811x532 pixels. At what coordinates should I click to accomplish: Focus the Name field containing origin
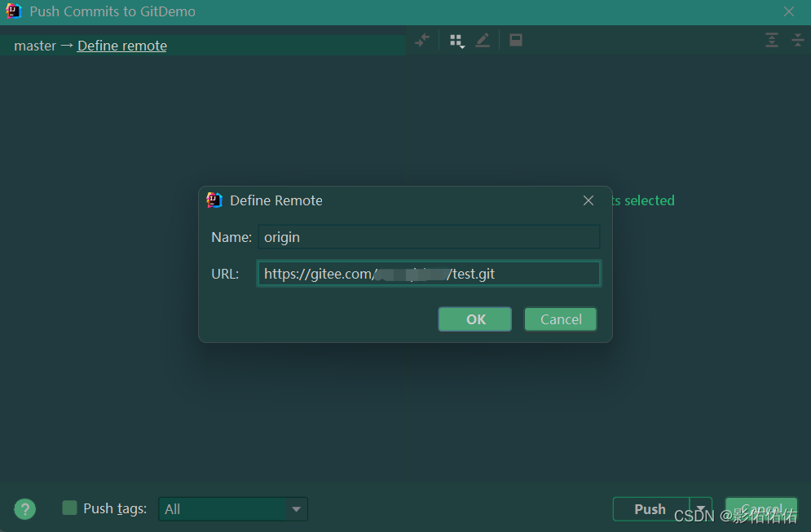coord(429,237)
